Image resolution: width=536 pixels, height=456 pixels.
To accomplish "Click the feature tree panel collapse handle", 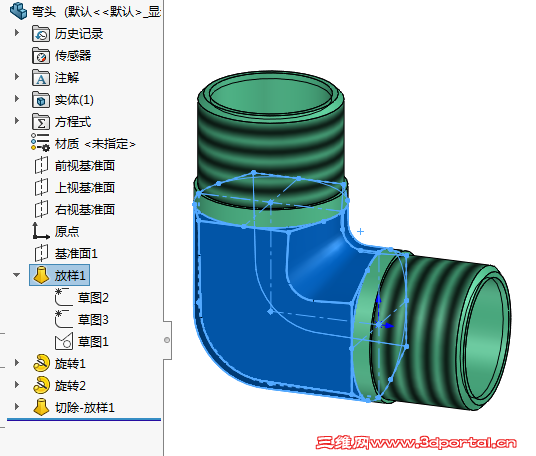I will (x=167, y=340).
